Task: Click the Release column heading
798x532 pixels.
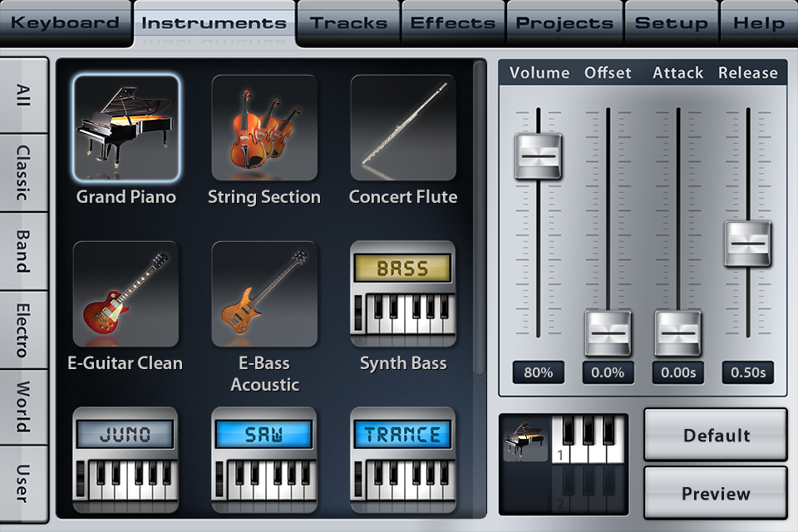Action: click(x=747, y=73)
